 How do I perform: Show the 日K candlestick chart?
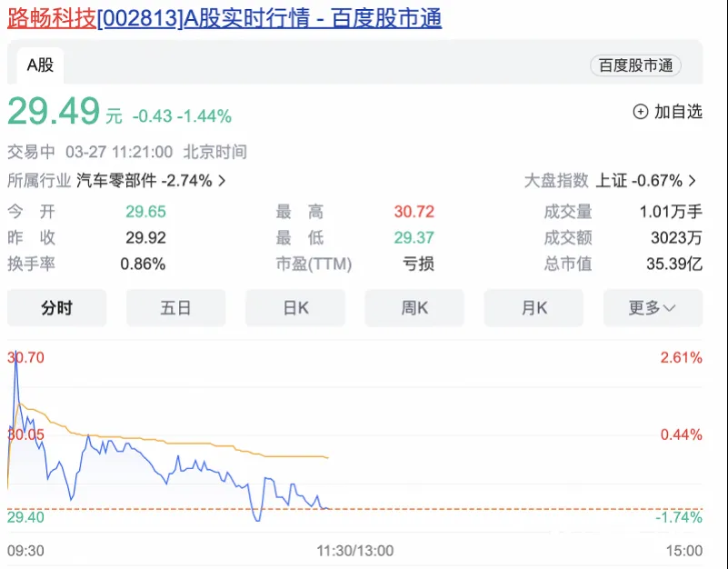[x=294, y=308]
